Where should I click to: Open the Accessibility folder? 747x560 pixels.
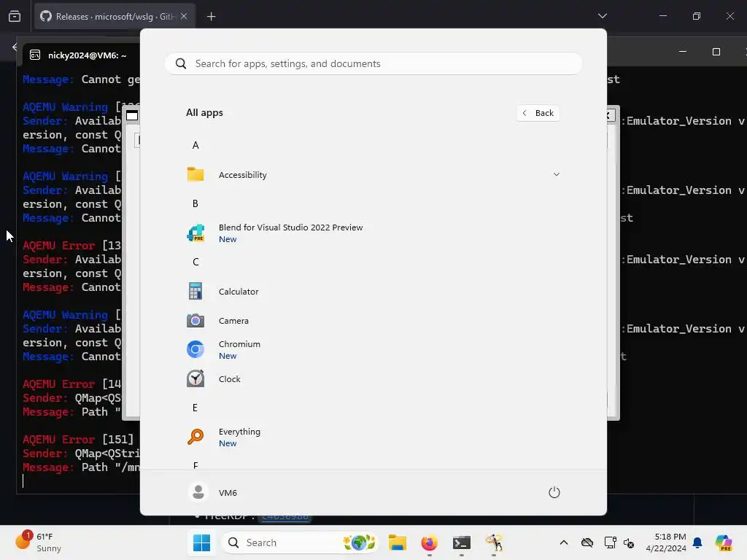click(373, 175)
